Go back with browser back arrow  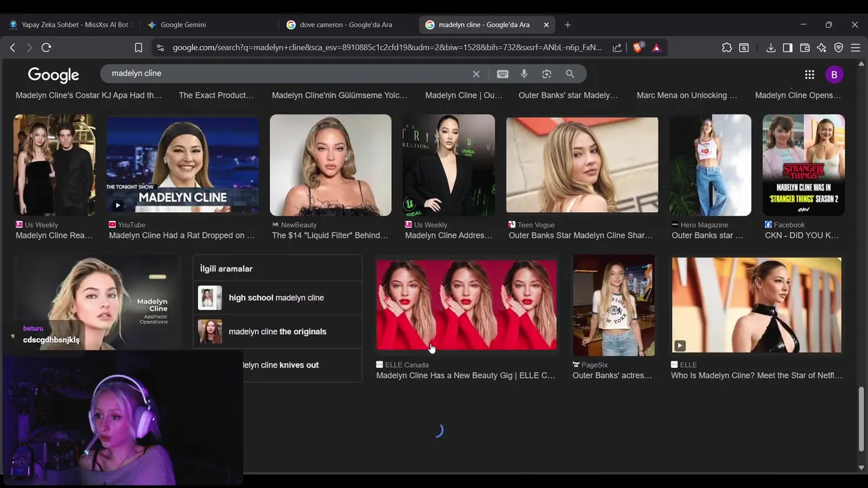[x=12, y=47]
